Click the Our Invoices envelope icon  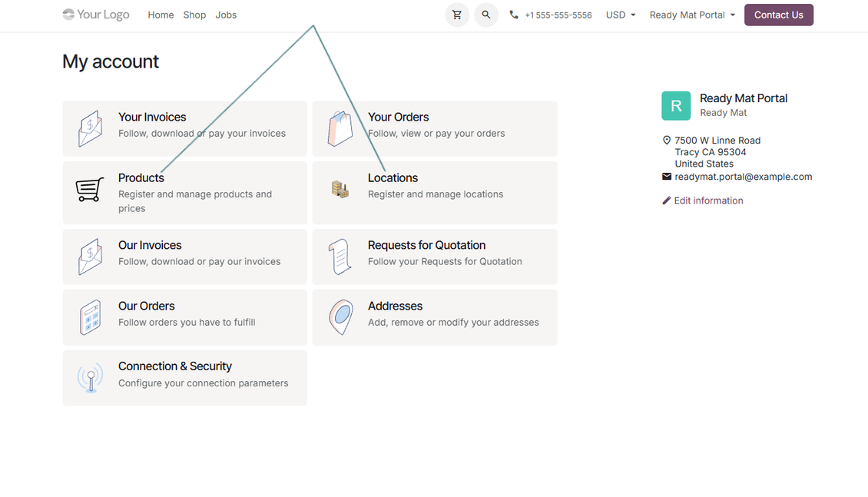pyautogui.click(x=90, y=257)
